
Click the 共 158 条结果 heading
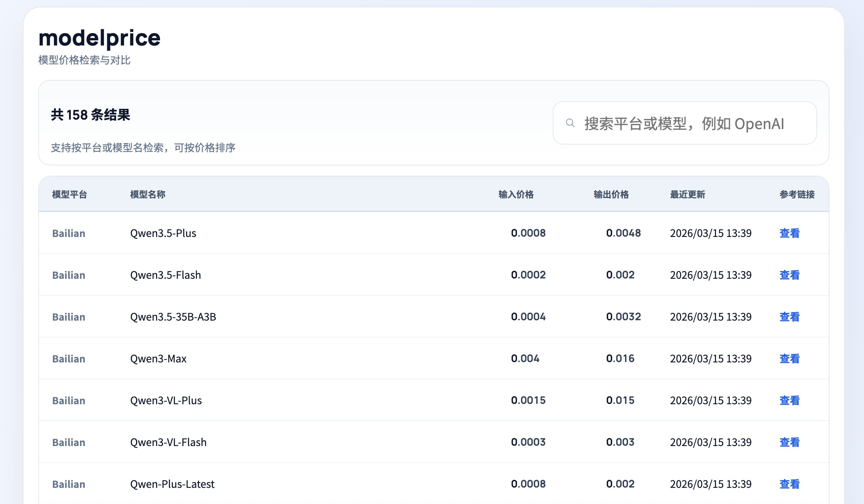click(x=90, y=115)
